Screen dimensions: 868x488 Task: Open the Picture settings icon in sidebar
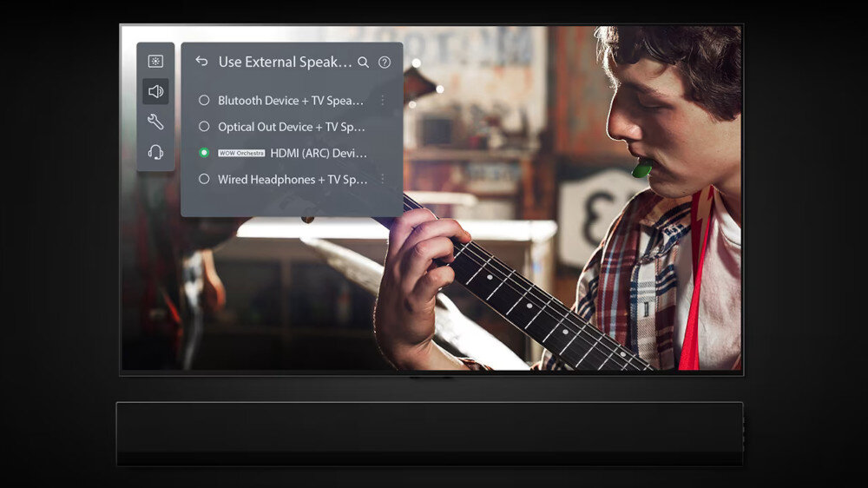click(155, 61)
